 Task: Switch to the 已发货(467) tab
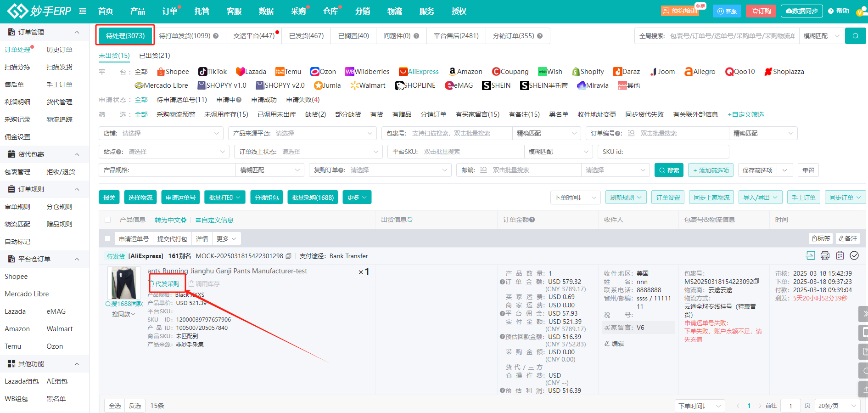tap(306, 36)
